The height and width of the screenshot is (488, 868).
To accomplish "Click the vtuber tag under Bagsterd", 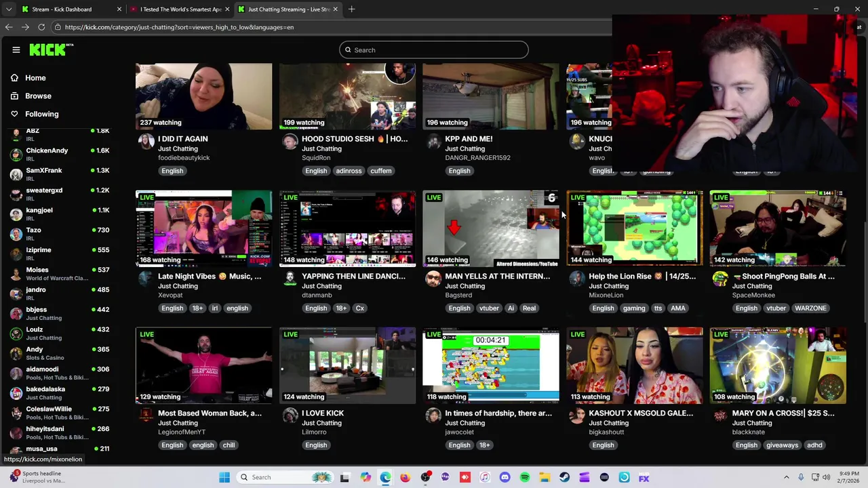I will 489,308.
